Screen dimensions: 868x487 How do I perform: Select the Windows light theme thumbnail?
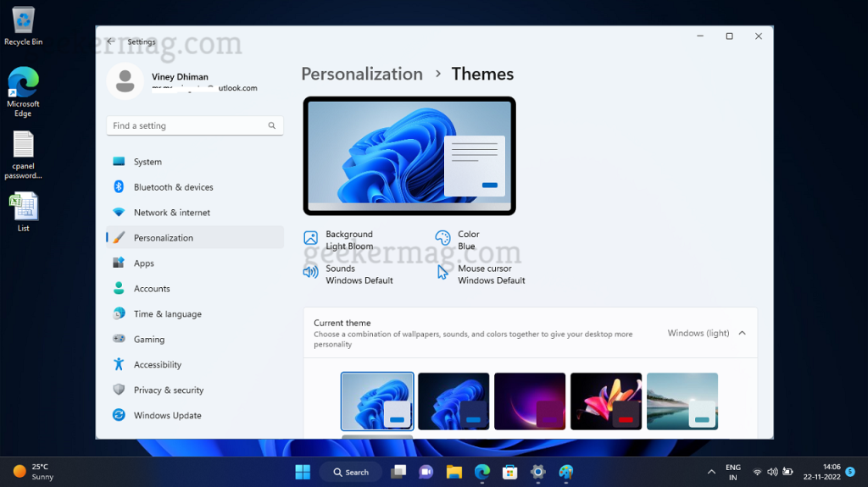coord(377,401)
